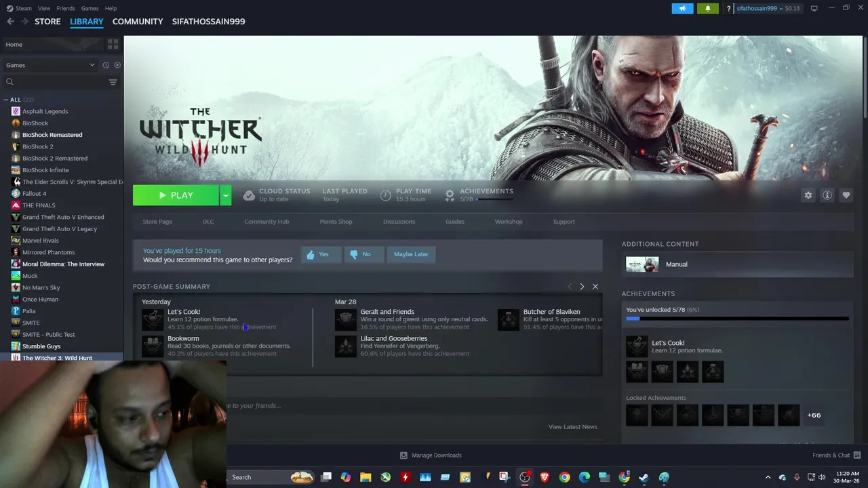Viewport: 868px width, 488px height.
Task: Add Witcher 3 to favorites heart icon
Action: coord(846,195)
